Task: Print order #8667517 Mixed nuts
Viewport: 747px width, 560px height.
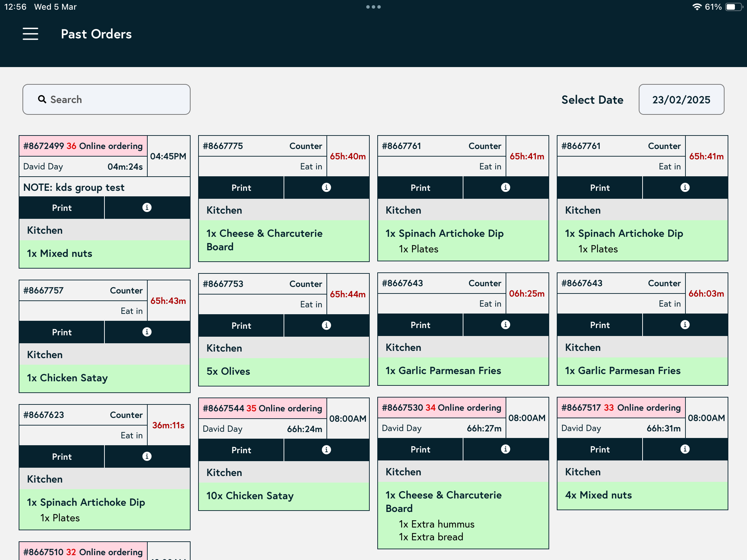Action: [600, 449]
